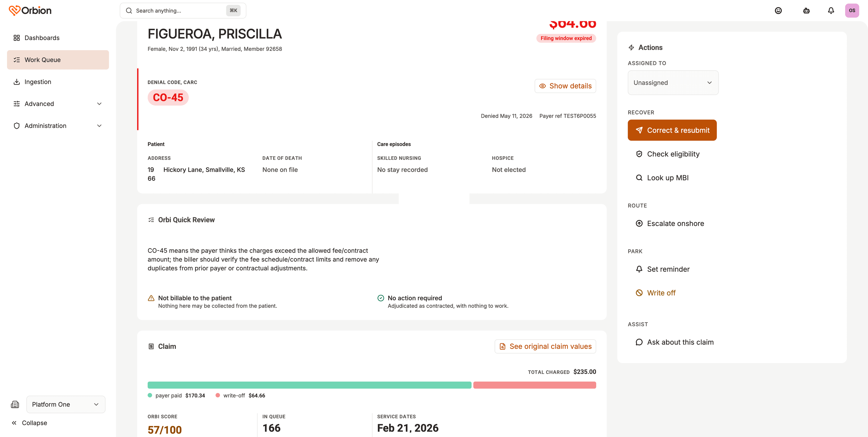Image resolution: width=868 pixels, height=437 pixels.
Task: Open the Assigned To dropdown
Action: coord(673,83)
